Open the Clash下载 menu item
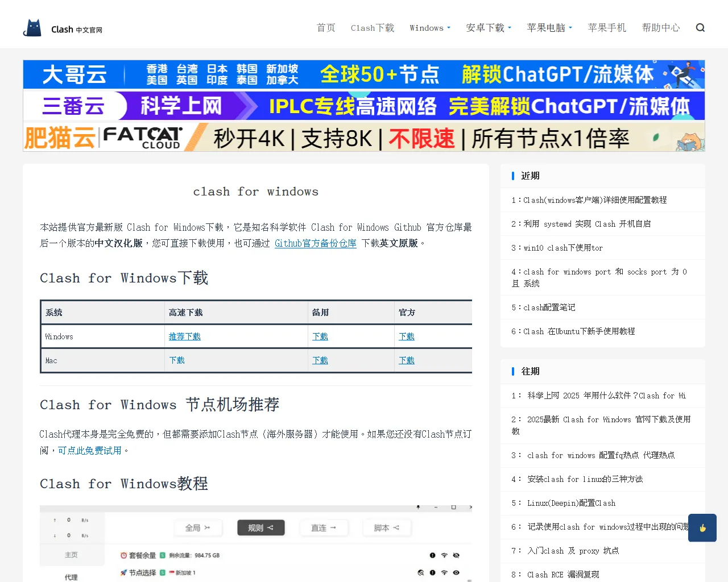The image size is (728, 582). point(373,28)
